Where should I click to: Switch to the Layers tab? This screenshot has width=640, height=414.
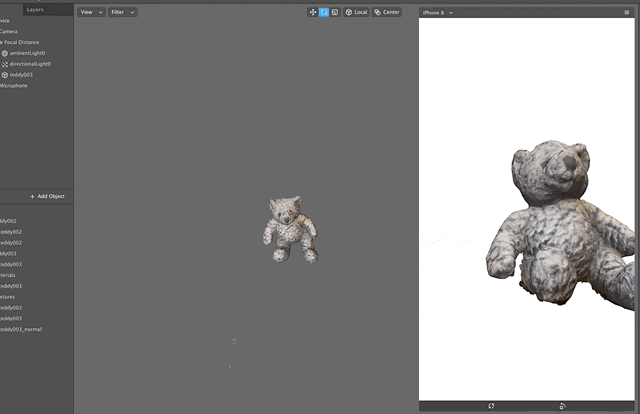click(x=35, y=8)
